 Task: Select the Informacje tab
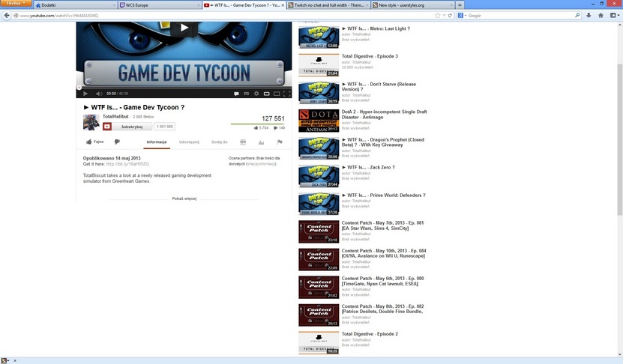[157, 142]
